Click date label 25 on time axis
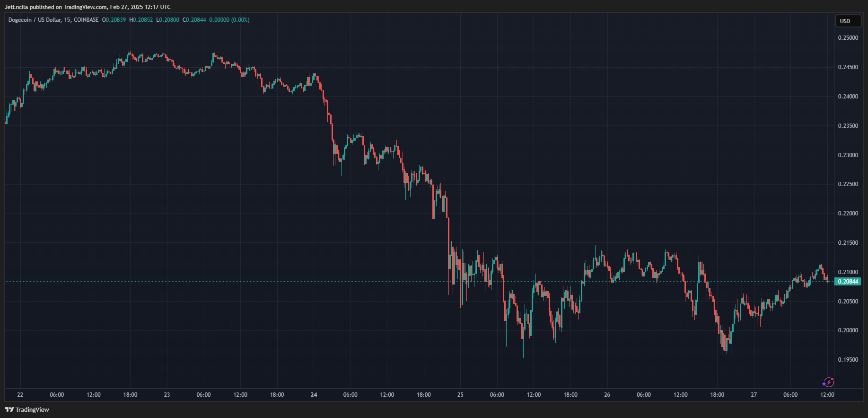 tap(460, 395)
